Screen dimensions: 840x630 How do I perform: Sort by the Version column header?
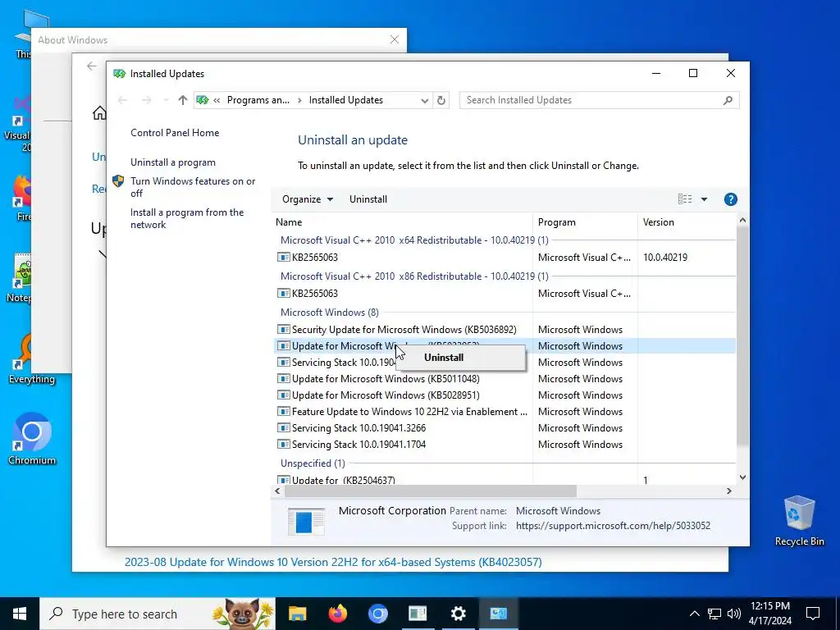pyautogui.click(x=687, y=222)
